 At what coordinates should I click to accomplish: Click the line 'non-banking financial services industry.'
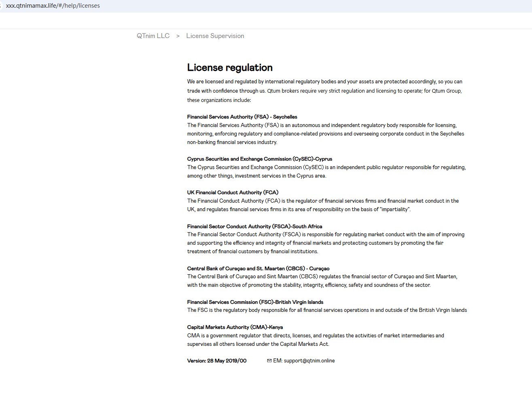point(233,142)
